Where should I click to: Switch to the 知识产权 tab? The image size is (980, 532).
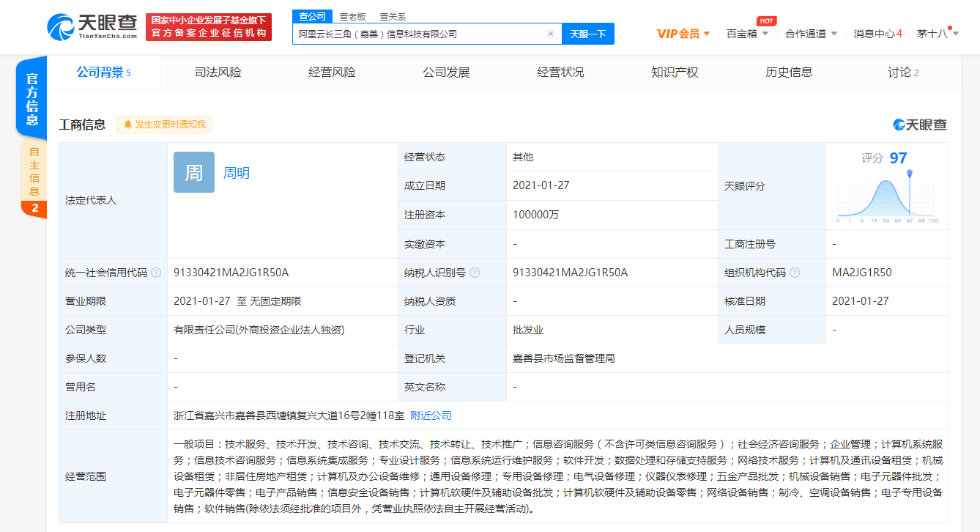point(674,72)
